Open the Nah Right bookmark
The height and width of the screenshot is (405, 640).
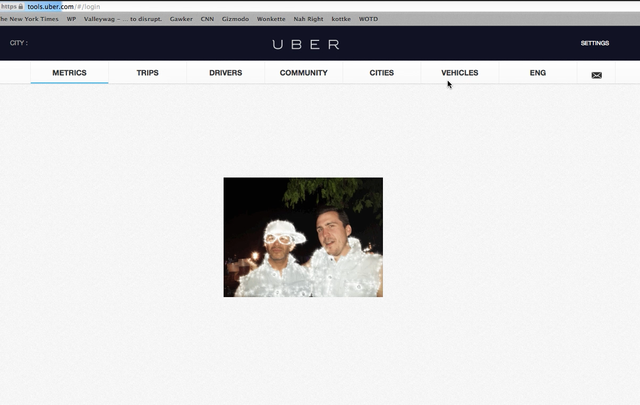tap(308, 19)
